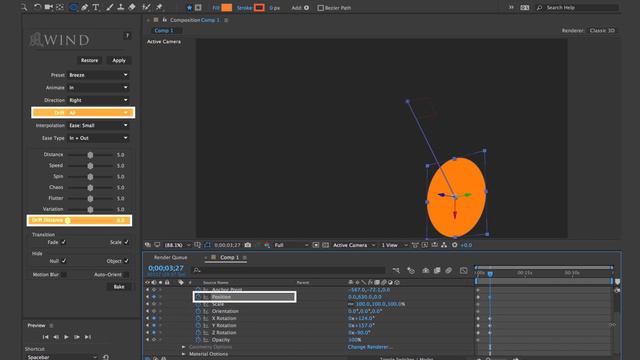Open the Drift dropdown showing All
Screen dimensions: 640x360
pyautogui.click(x=98, y=113)
